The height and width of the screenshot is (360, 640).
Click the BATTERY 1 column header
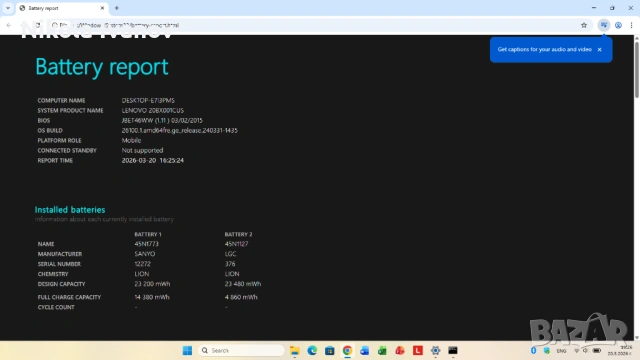click(148, 234)
